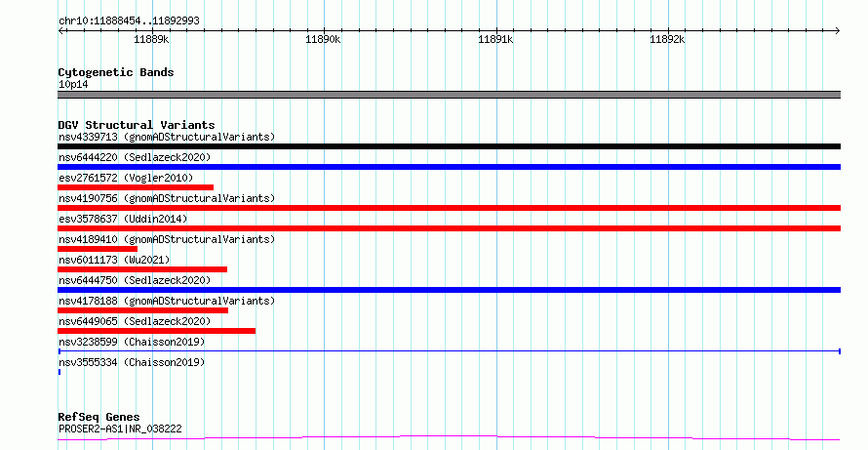Click the blue nsv6444220 variant bar
The image size is (868, 450).
coord(449,167)
